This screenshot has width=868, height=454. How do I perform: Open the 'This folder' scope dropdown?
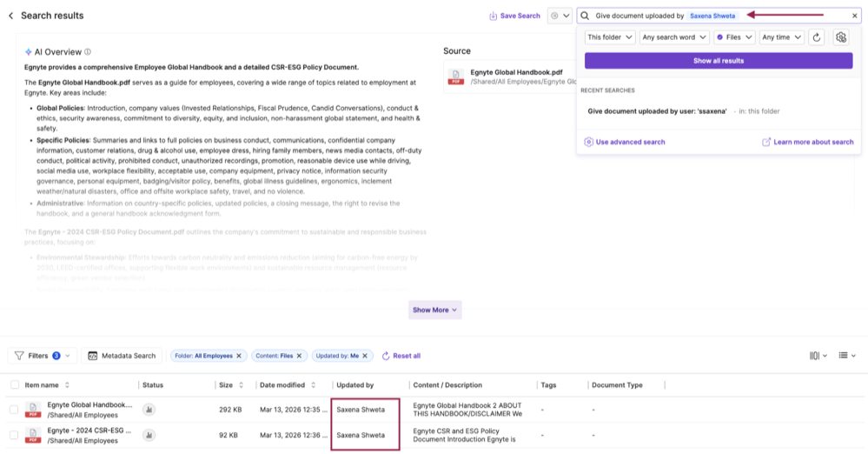point(609,37)
